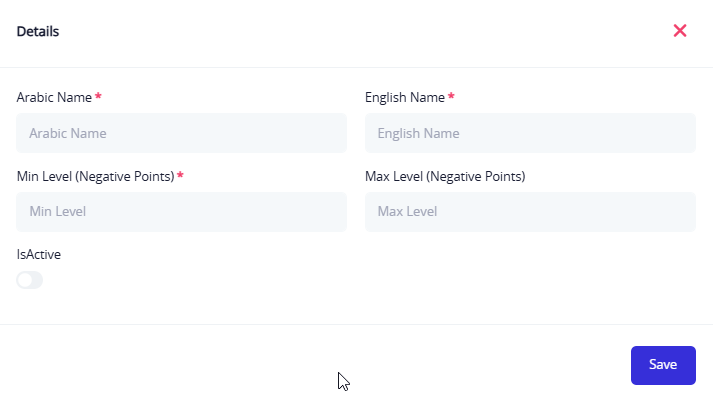Click the Details dialog title
Viewport: 713px width, 402px height.
[38, 32]
